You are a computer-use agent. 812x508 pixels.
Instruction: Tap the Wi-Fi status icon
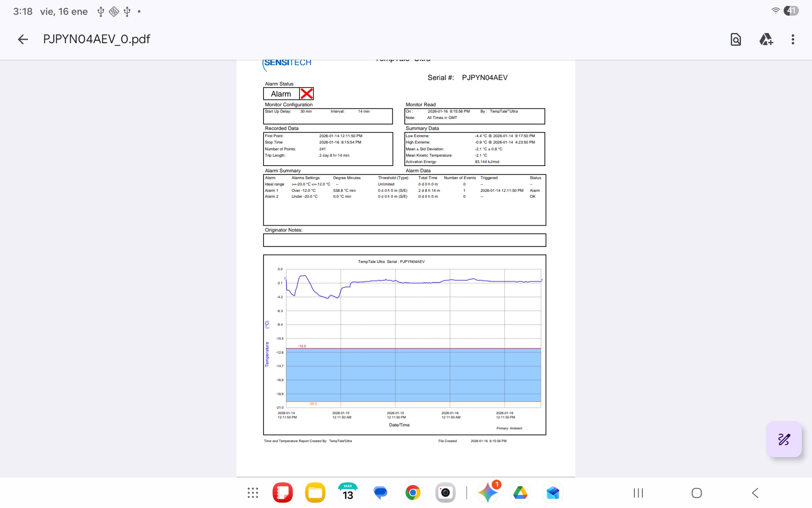pos(775,11)
